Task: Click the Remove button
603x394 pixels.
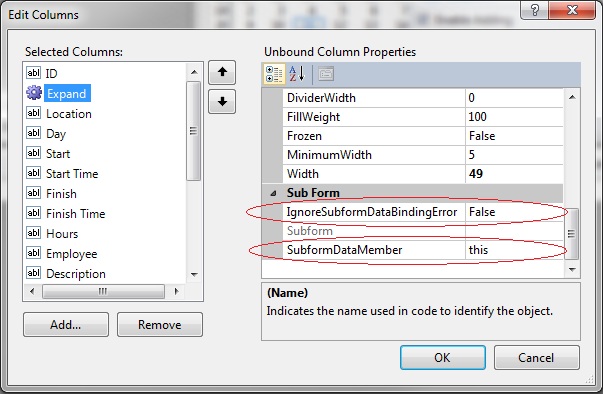Action: [x=160, y=325]
